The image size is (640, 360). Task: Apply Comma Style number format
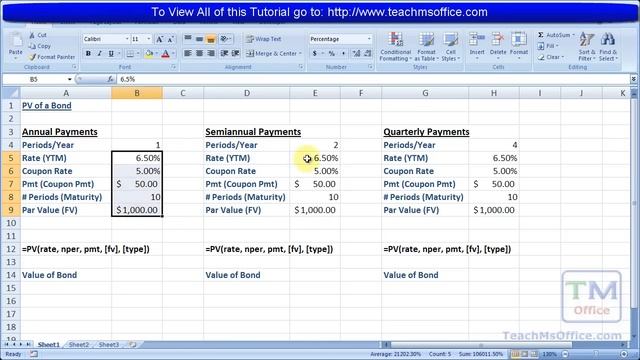click(x=343, y=53)
